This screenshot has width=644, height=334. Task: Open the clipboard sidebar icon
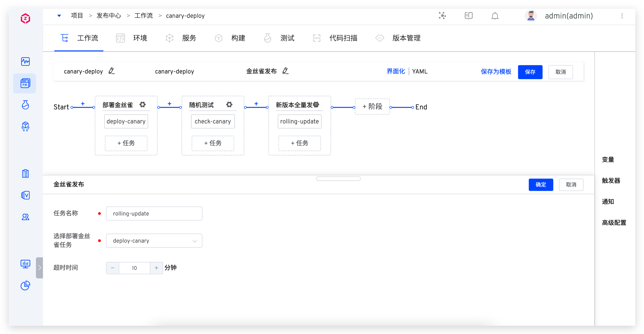pos(25,174)
